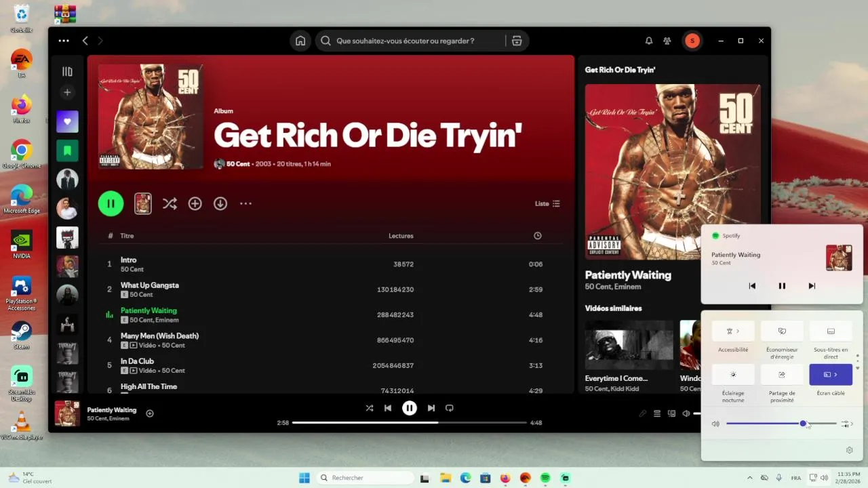Open Connect to a device icon
Image resolution: width=868 pixels, height=488 pixels.
[672, 413]
